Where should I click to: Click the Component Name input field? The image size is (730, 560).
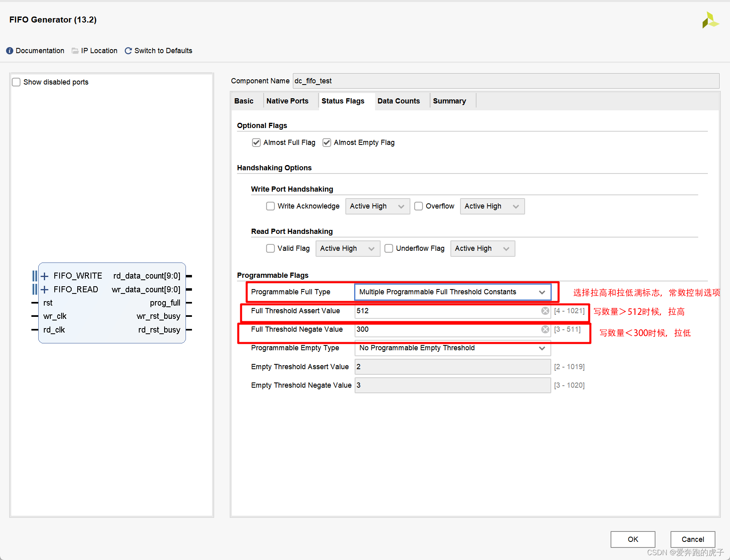[x=506, y=81]
